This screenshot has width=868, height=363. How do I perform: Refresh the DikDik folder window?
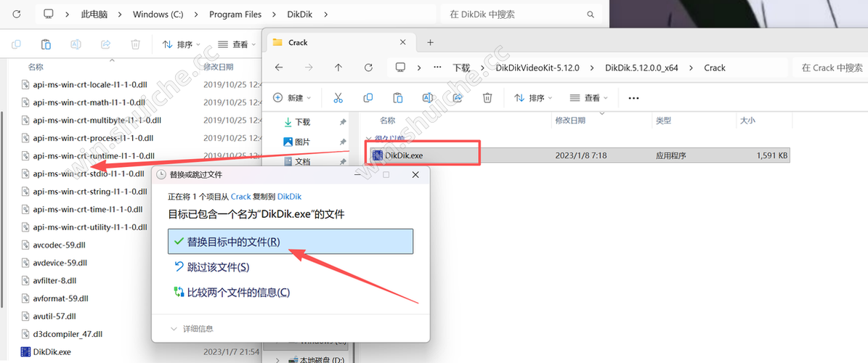click(17, 15)
